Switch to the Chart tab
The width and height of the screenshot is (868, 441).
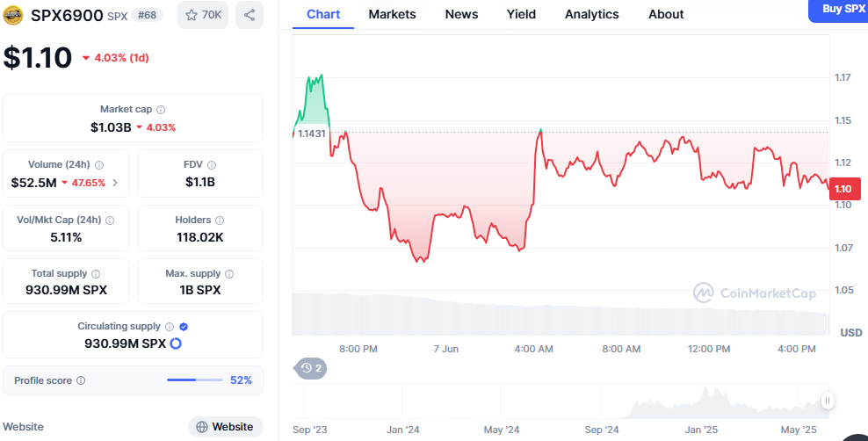(x=323, y=14)
